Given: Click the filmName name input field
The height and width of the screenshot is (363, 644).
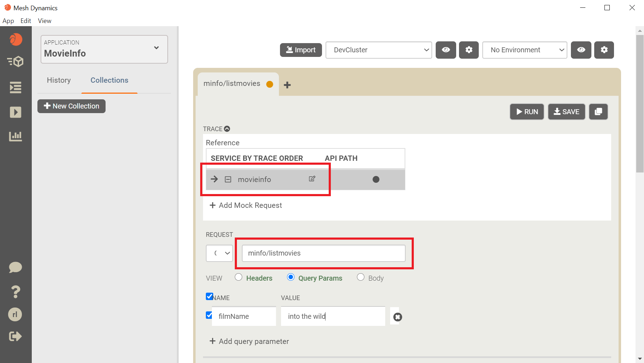Looking at the screenshot, I should (244, 316).
